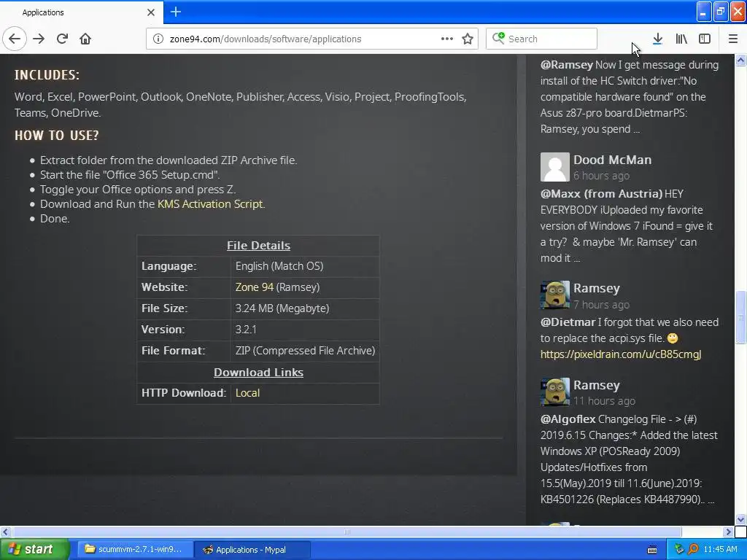
Task: Click the horizontal scrollbar right arrow
Action: (729, 532)
